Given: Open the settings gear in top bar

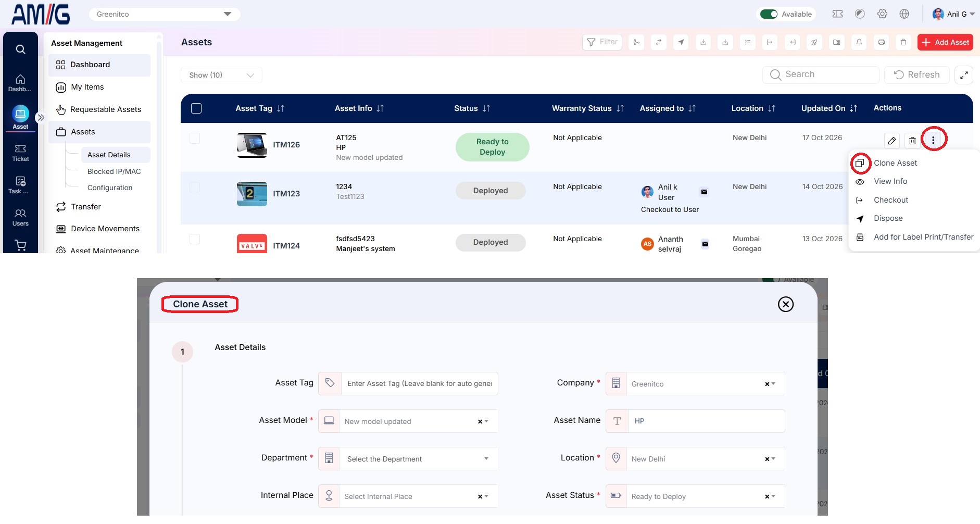Looking at the screenshot, I should click(882, 14).
